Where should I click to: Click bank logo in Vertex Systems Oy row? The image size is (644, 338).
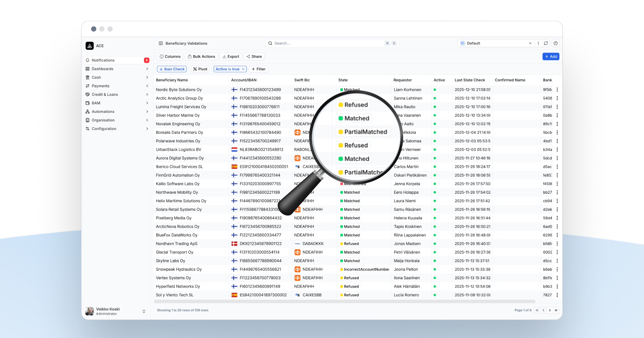point(297,278)
